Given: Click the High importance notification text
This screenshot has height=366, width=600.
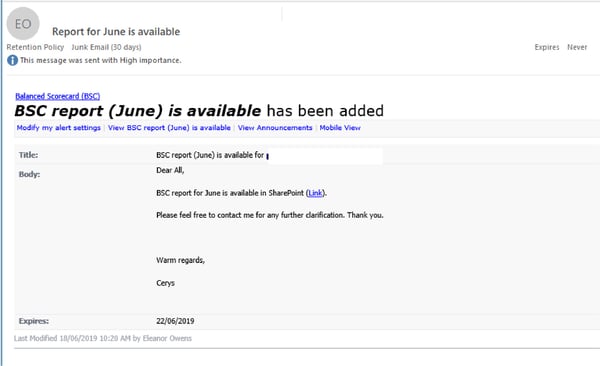Looking at the screenshot, I should [x=101, y=60].
